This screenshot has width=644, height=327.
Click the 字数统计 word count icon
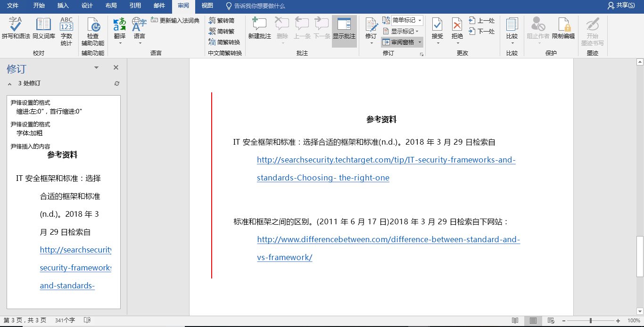66,32
